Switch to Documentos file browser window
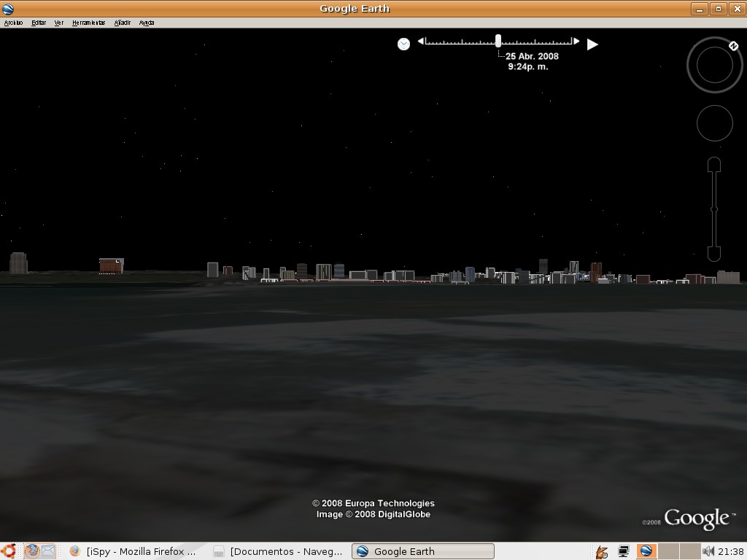 [x=279, y=551]
